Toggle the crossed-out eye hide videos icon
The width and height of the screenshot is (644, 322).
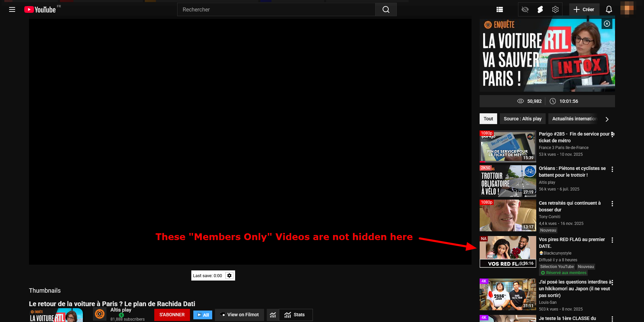pos(525,9)
